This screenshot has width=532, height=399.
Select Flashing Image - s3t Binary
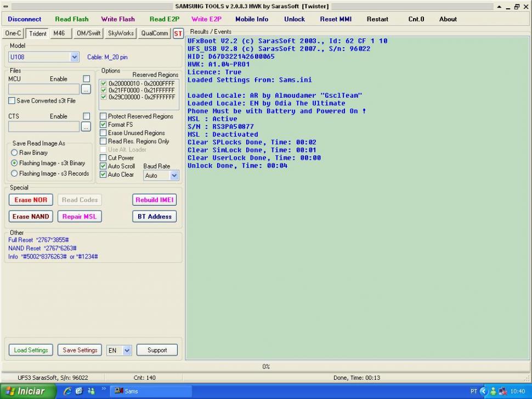click(14, 163)
